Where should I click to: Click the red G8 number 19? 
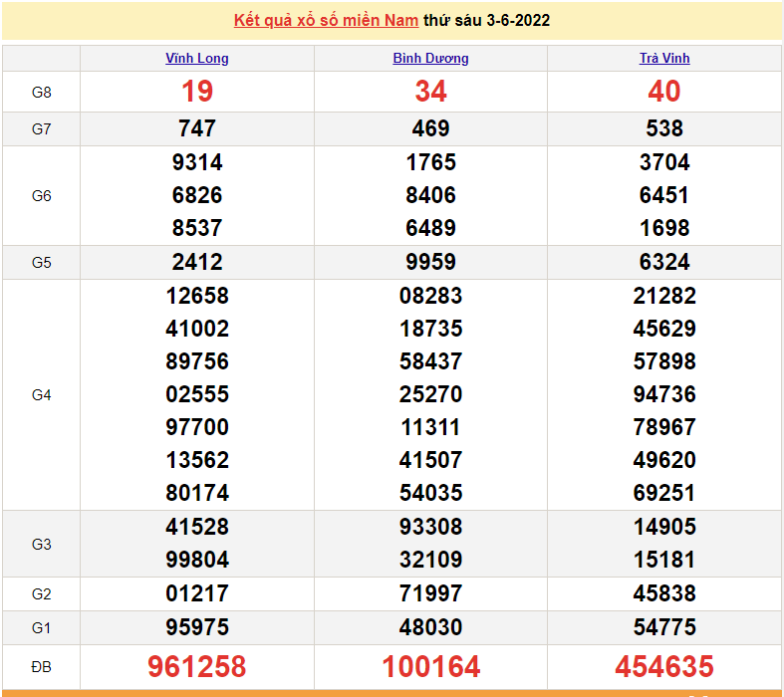(x=197, y=92)
